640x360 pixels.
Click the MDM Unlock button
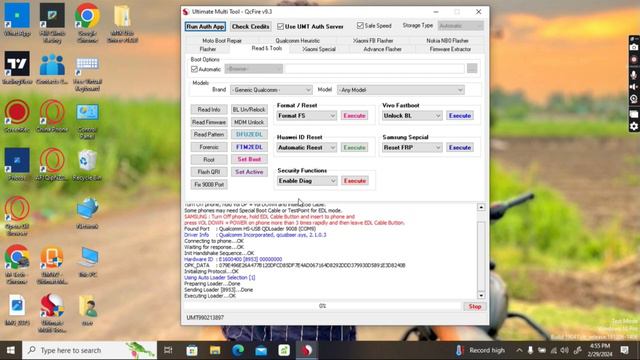coord(249,122)
